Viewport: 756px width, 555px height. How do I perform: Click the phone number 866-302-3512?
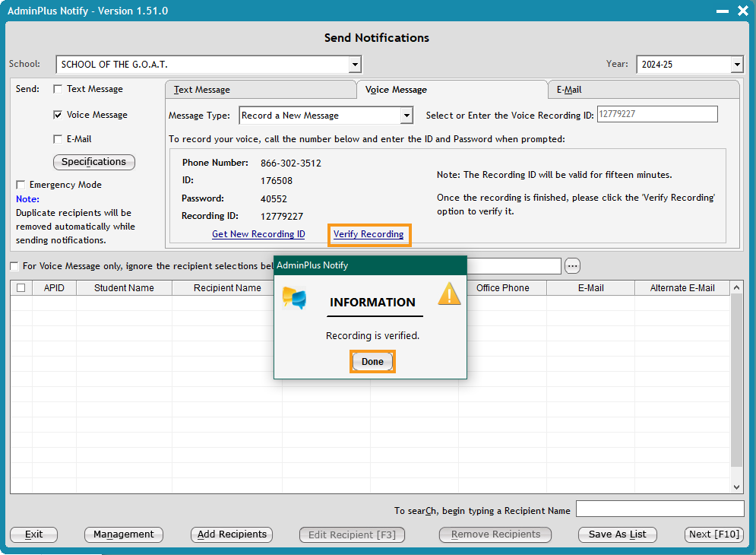[x=291, y=163]
